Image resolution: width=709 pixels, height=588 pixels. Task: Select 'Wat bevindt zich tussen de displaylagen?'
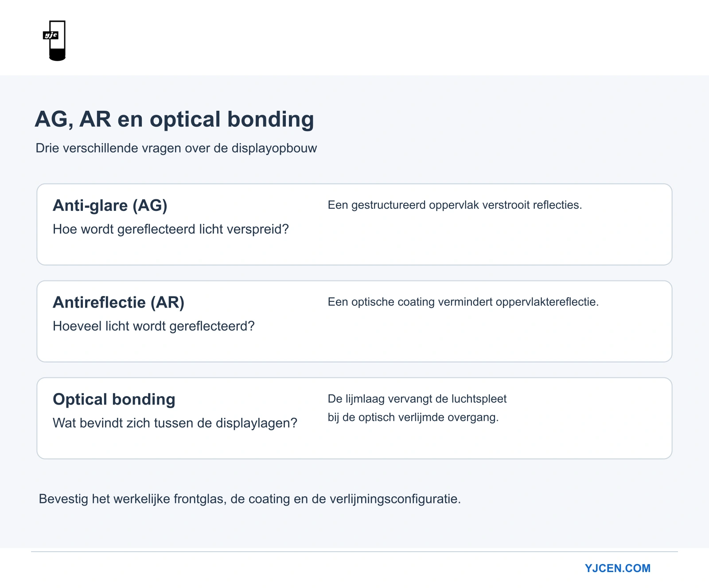[175, 423]
